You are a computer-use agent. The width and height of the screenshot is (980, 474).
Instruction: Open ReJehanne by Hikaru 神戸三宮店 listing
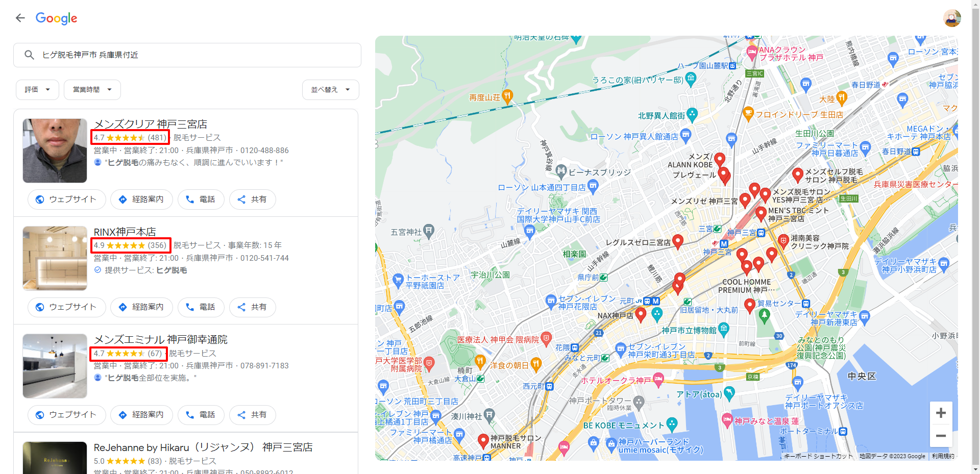(x=203, y=447)
